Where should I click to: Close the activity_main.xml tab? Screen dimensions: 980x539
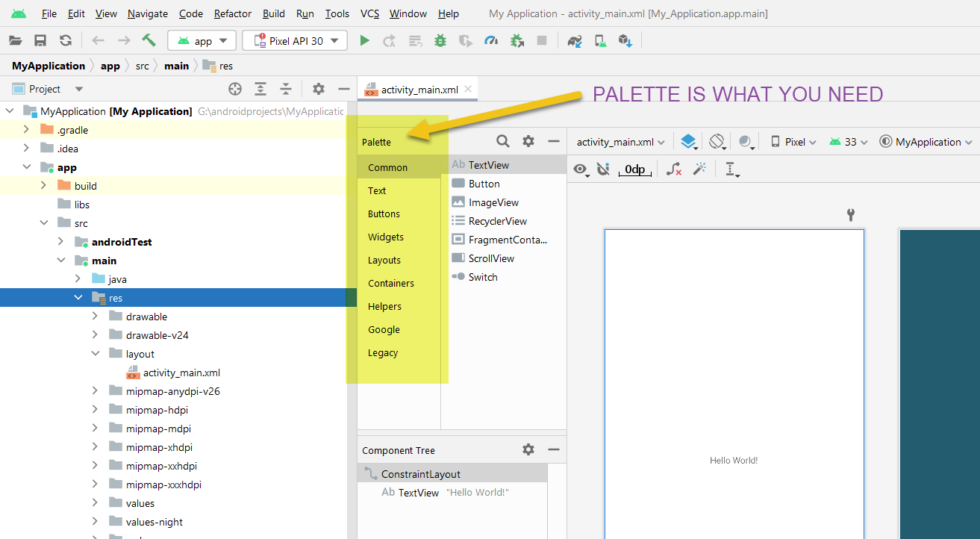(468, 89)
